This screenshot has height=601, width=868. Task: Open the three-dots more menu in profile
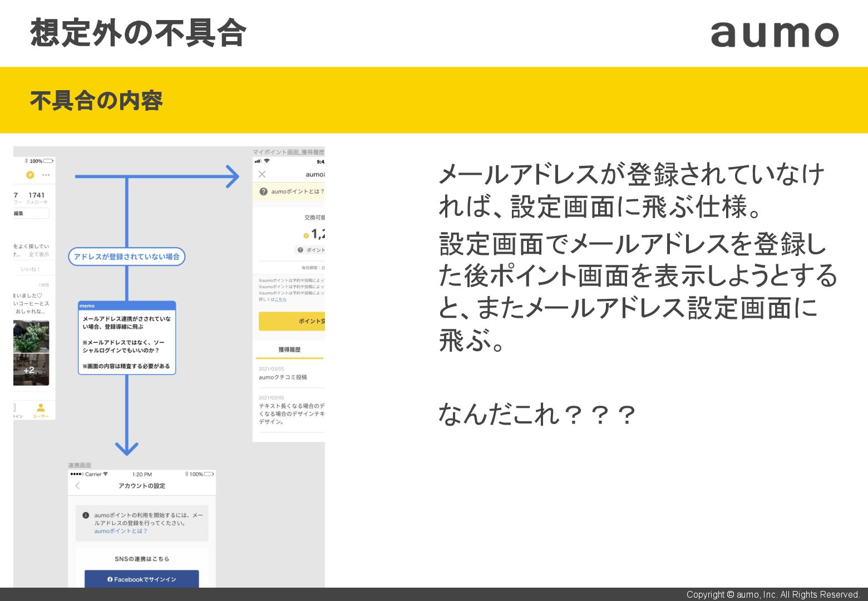click(46, 175)
